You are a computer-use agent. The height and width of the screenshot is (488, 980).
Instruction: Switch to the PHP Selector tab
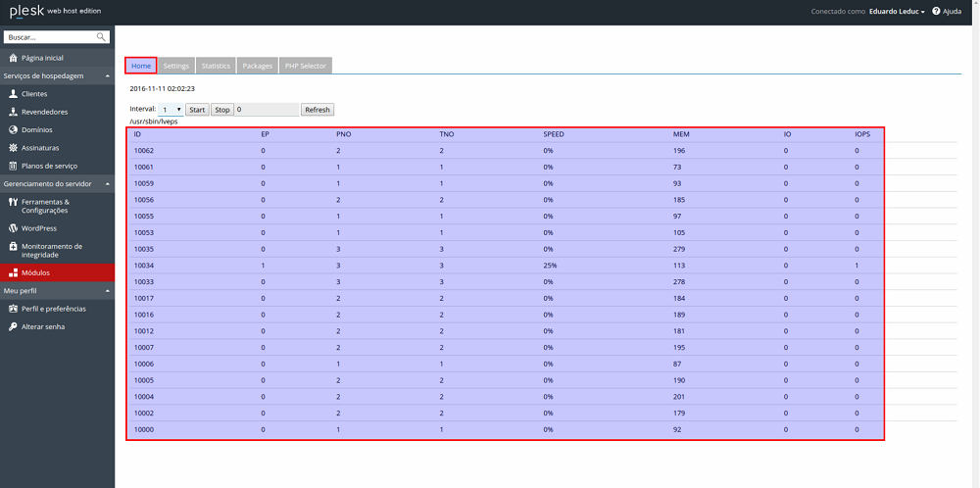305,66
